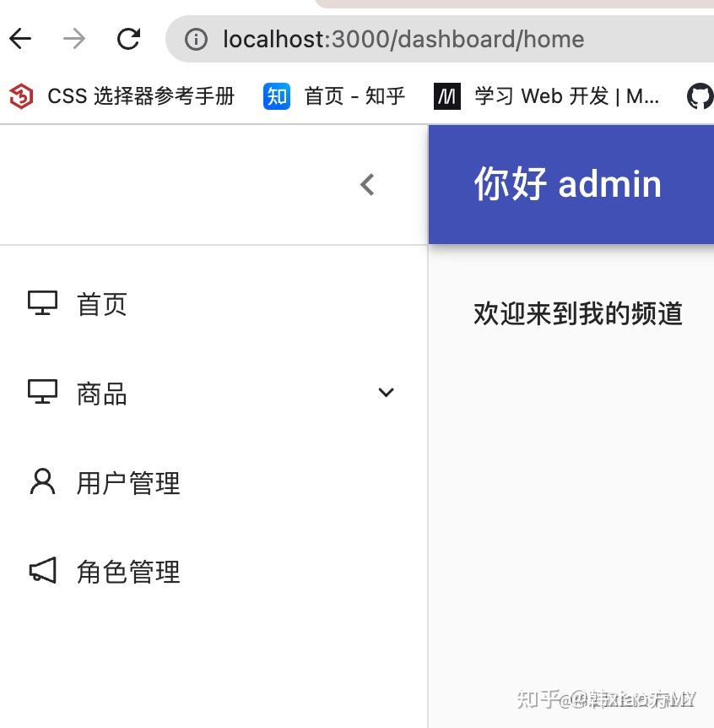Expand the 商品 submenu arrow
Screen dimensions: 714x728
386,393
